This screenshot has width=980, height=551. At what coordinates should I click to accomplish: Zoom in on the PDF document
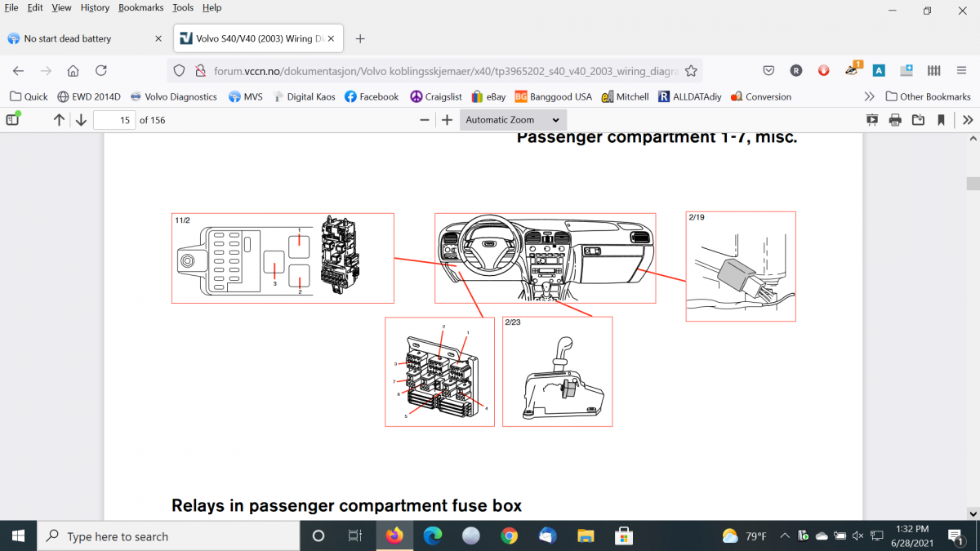pos(447,120)
